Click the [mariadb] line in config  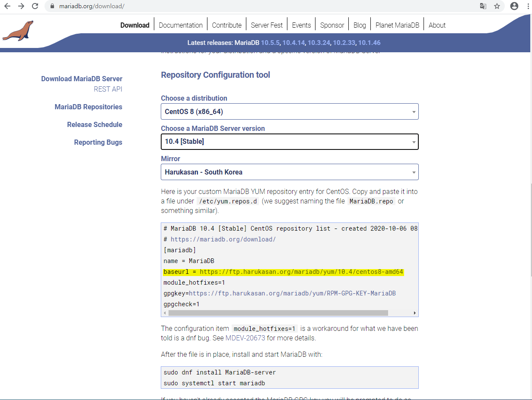coord(180,250)
